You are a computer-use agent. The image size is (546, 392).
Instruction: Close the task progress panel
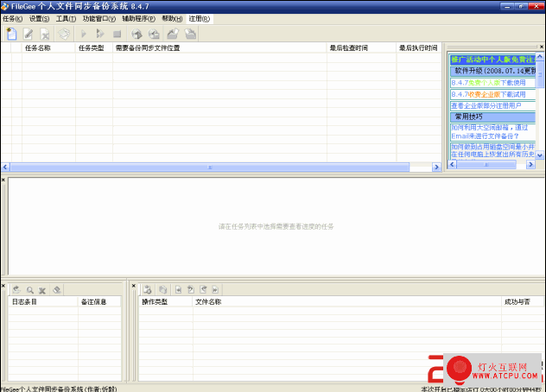(3, 180)
